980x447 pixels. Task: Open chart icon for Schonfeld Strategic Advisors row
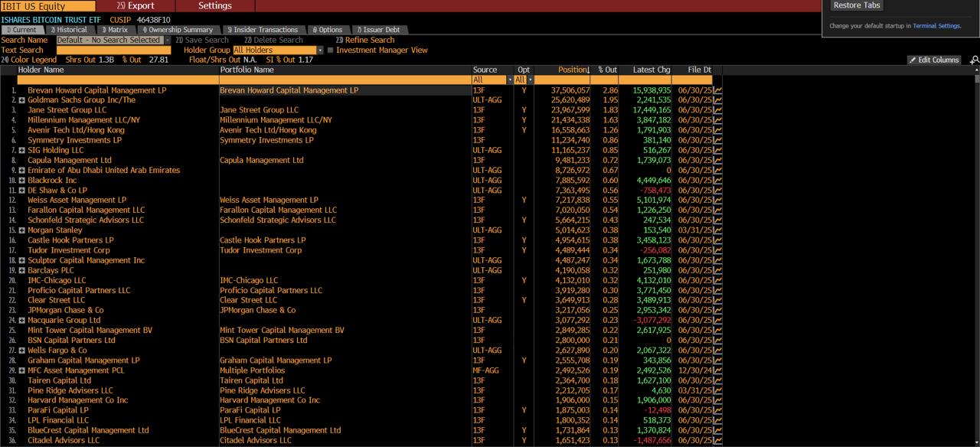coord(717,220)
